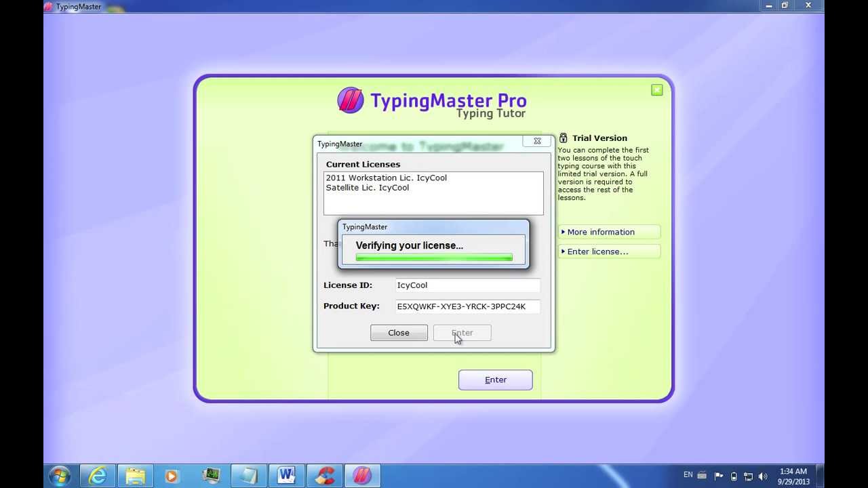Image resolution: width=868 pixels, height=488 pixels.
Task: Open the volume speaker tray icon
Action: coord(763,476)
